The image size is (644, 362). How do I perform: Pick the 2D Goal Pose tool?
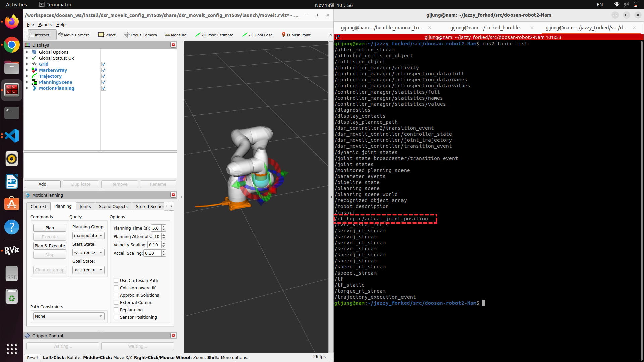tap(257, 35)
